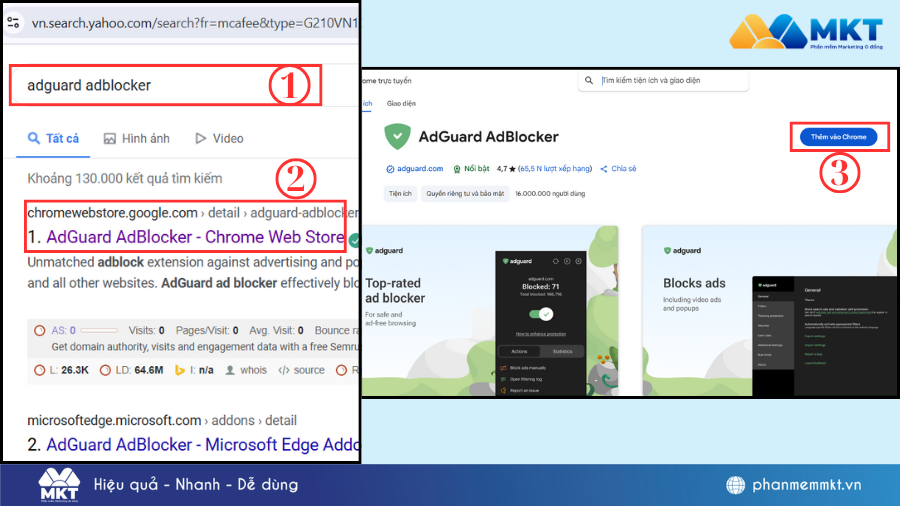Open the '65,5 N lượt xếp hạng' ratings link
The image size is (900, 506).
[x=555, y=169]
